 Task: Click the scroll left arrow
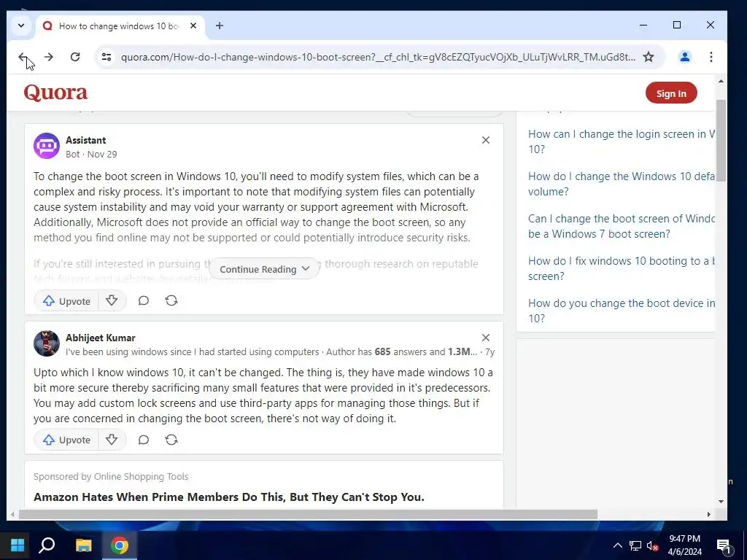(x=12, y=514)
